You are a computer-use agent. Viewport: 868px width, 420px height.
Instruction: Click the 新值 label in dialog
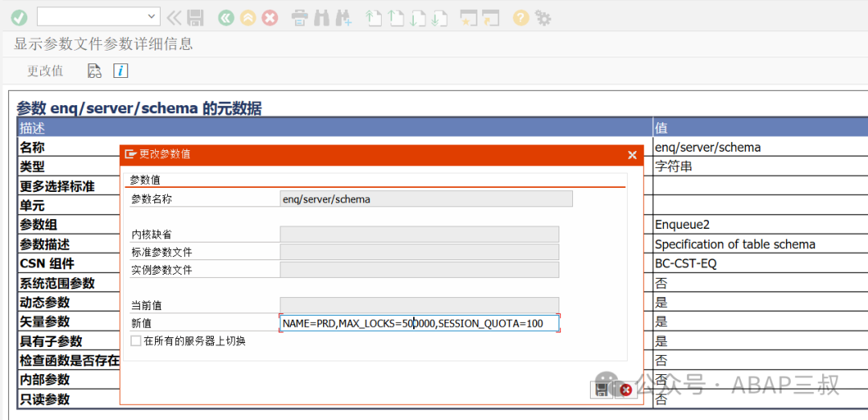141,324
